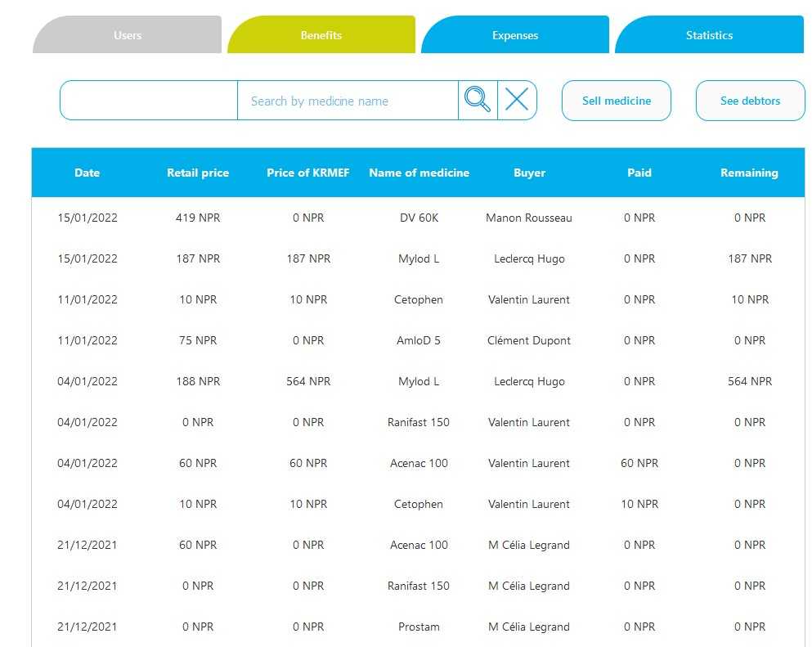
Task: Click the Remaining column header
Action: [749, 173]
